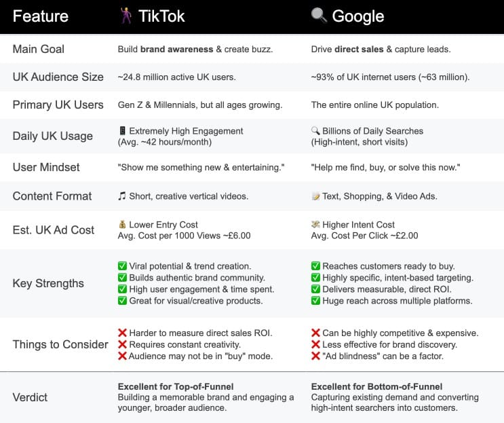Click the green checkmark beside Reaches customers ready to buy
The image size is (504, 423).
pyautogui.click(x=316, y=266)
